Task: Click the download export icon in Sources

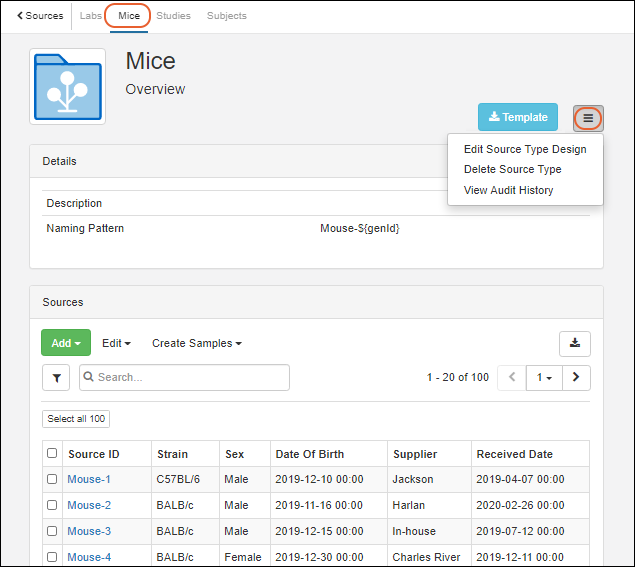Action: click(x=574, y=343)
